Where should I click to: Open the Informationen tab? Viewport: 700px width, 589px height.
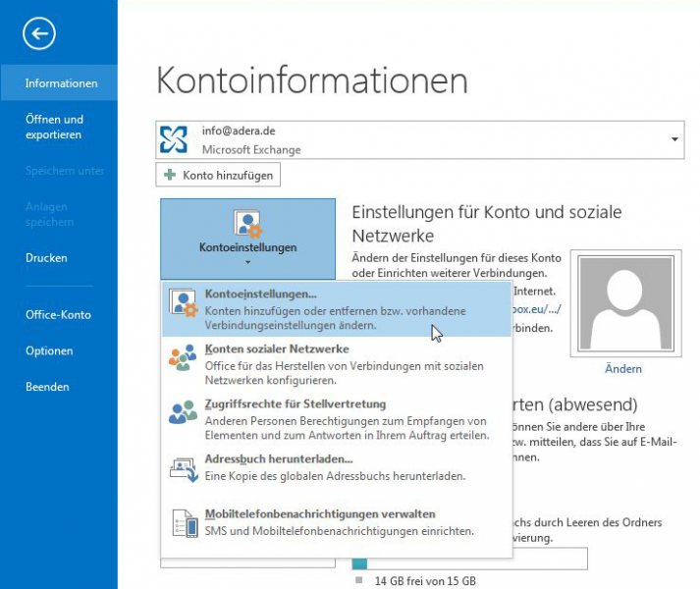click(x=59, y=83)
